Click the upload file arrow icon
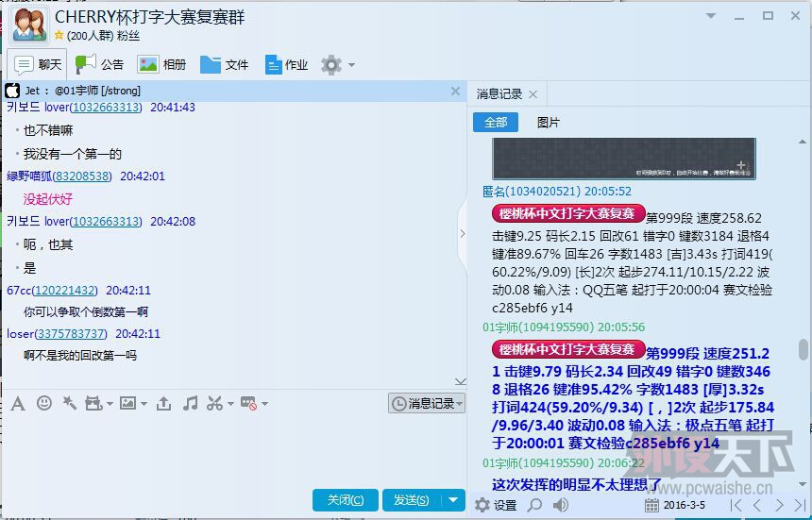This screenshot has height=520, width=812. [163, 404]
